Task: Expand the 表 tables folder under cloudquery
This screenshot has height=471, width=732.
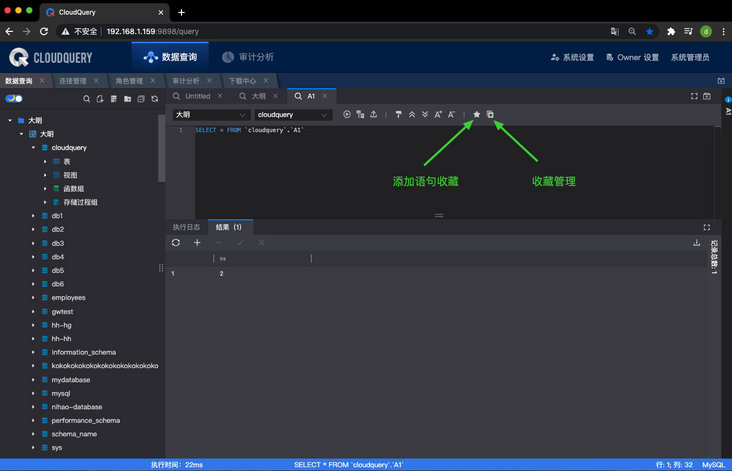Action: click(x=45, y=161)
